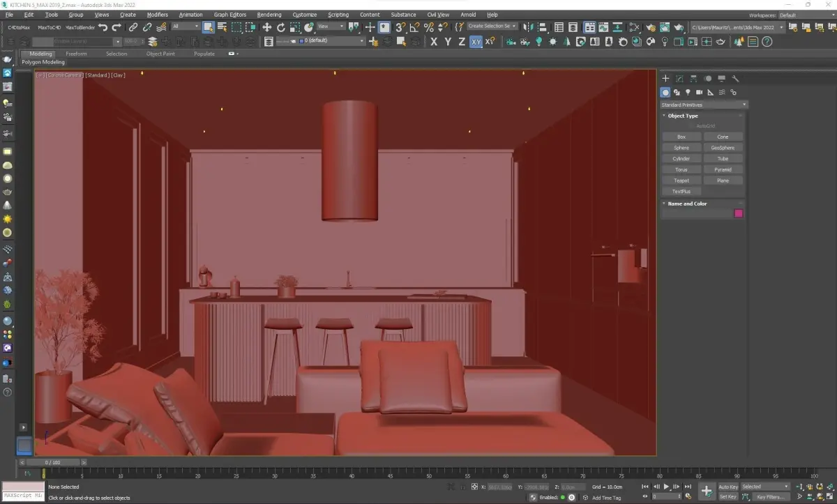Open the Key Filters dialog

(771, 496)
